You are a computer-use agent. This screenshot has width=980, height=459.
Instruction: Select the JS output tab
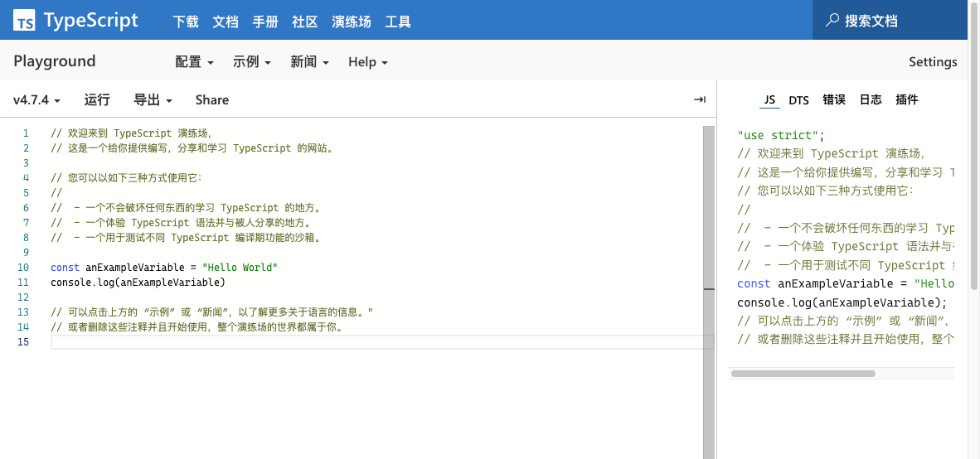click(x=769, y=100)
